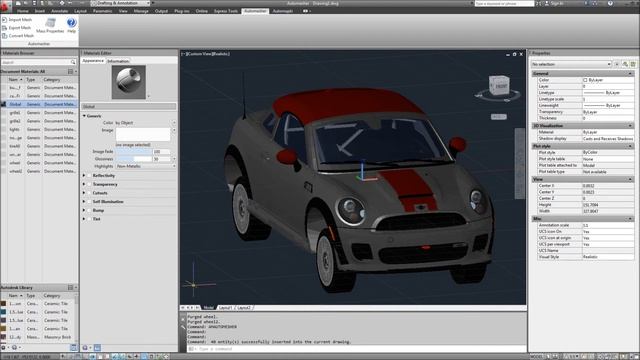Click the Category column header in Document Materials
Viewport: 640px width, 360px height.
coord(52,80)
